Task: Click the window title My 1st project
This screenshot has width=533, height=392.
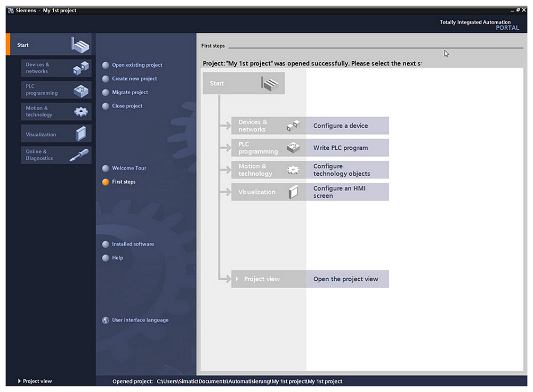Action: point(60,11)
